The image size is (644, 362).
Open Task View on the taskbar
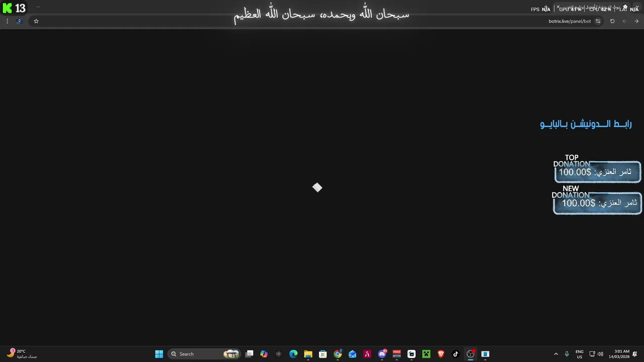249,354
